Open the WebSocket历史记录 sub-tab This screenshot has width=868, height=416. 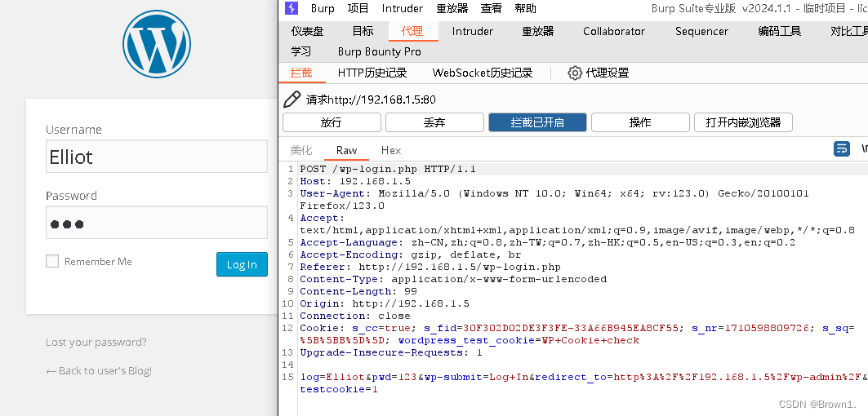tap(482, 73)
